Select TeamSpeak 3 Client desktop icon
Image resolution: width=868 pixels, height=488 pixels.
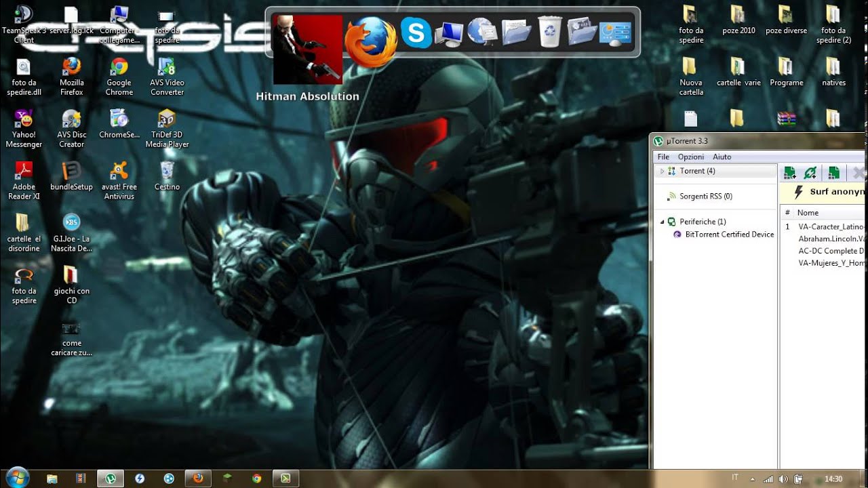pos(24,25)
